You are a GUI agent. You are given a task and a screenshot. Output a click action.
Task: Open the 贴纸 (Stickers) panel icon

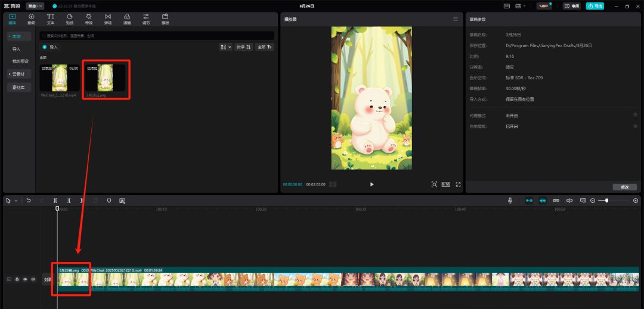click(70, 18)
